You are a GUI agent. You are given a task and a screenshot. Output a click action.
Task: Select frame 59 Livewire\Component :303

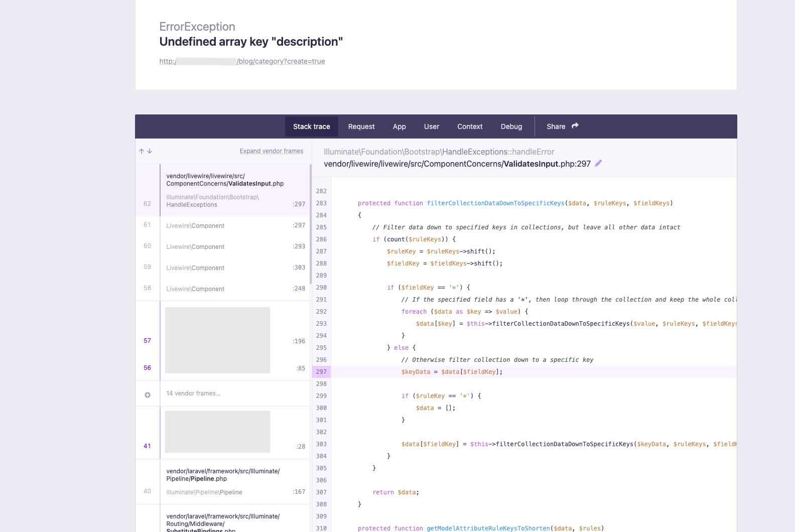[x=223, y=268]
